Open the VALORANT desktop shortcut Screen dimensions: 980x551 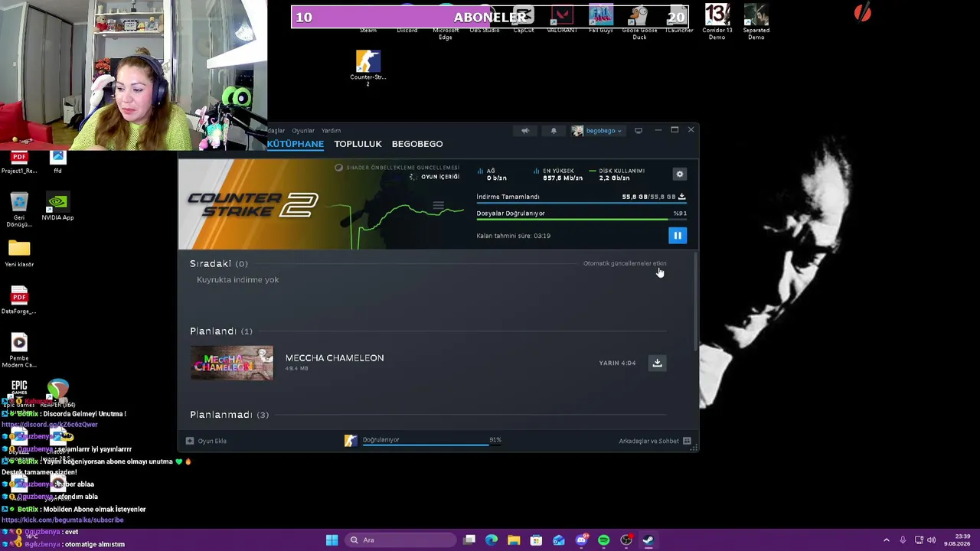coord(562,20)
